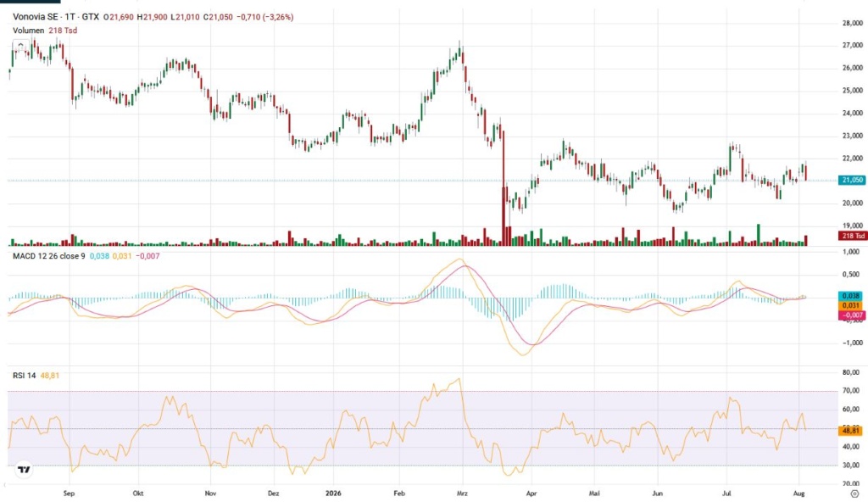Click the MACD legend value 0,038
Screen dimensions: 868x502
99,256
